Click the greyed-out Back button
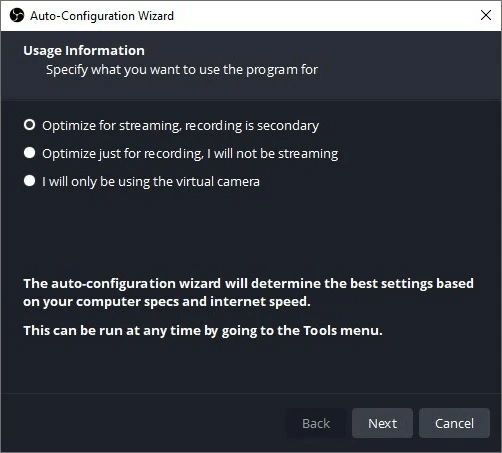This screenshot has width=502, height=453. click(x=316, y=423)
